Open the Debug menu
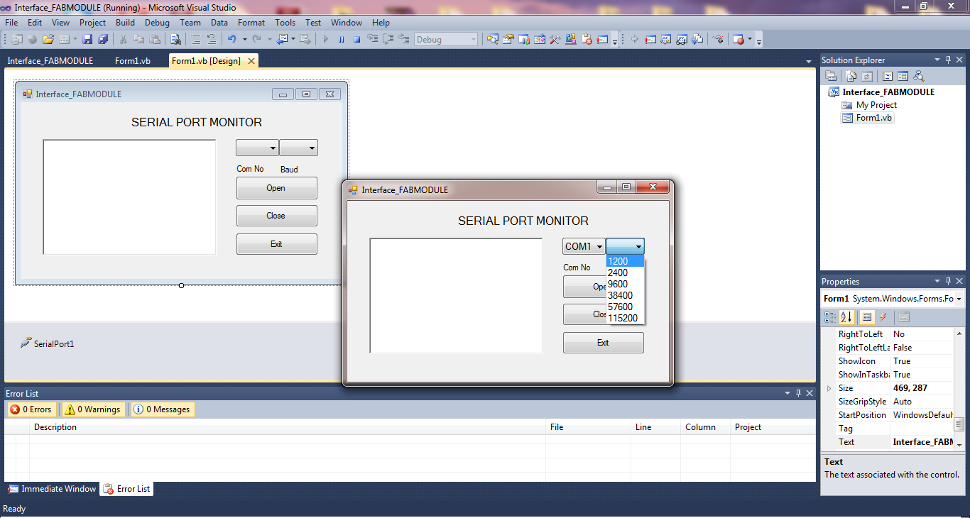This screenshot has height=518, width=970. (x=157, y=22)
